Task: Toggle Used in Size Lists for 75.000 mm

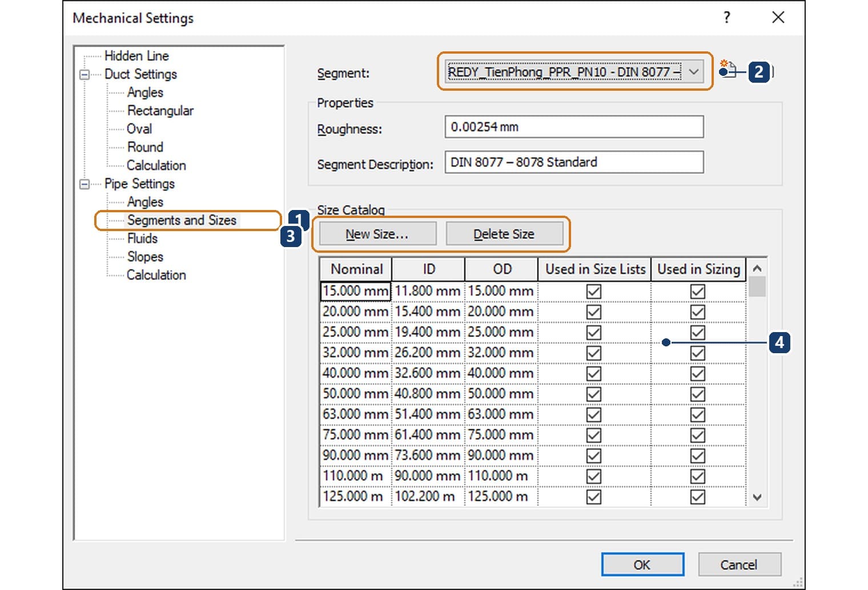Action: click(594, 435)
